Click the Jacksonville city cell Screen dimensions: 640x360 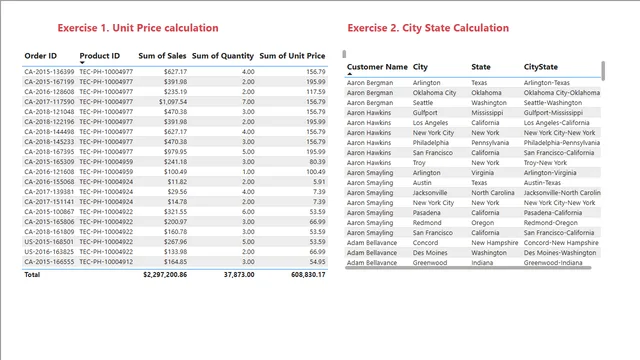(x=430, y=193)
